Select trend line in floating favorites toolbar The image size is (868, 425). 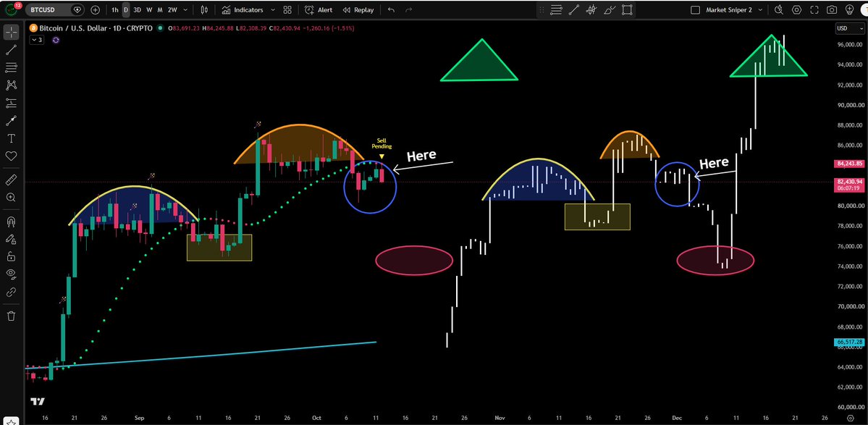click(574, 9)
